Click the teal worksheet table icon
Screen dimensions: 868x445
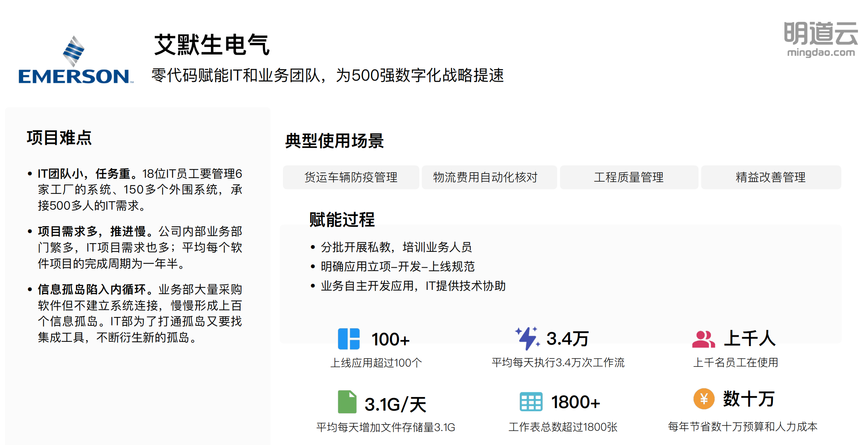[x=531, y=402]
